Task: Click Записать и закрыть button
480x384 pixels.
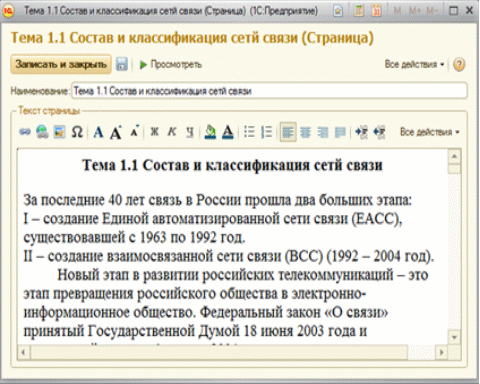Action: 61,64
